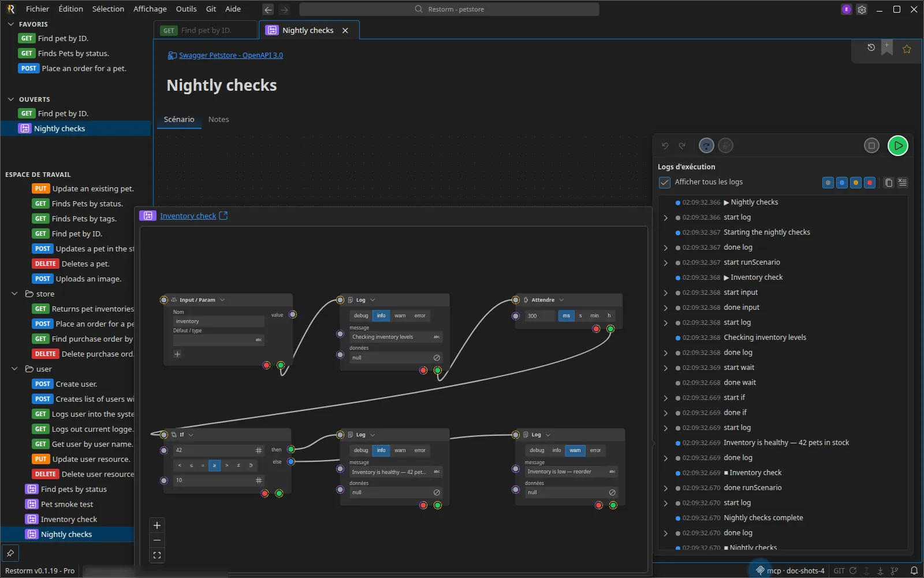Star this scenario as favorite
This screenshot has height=578, width=924.
[x=907, y=49]
